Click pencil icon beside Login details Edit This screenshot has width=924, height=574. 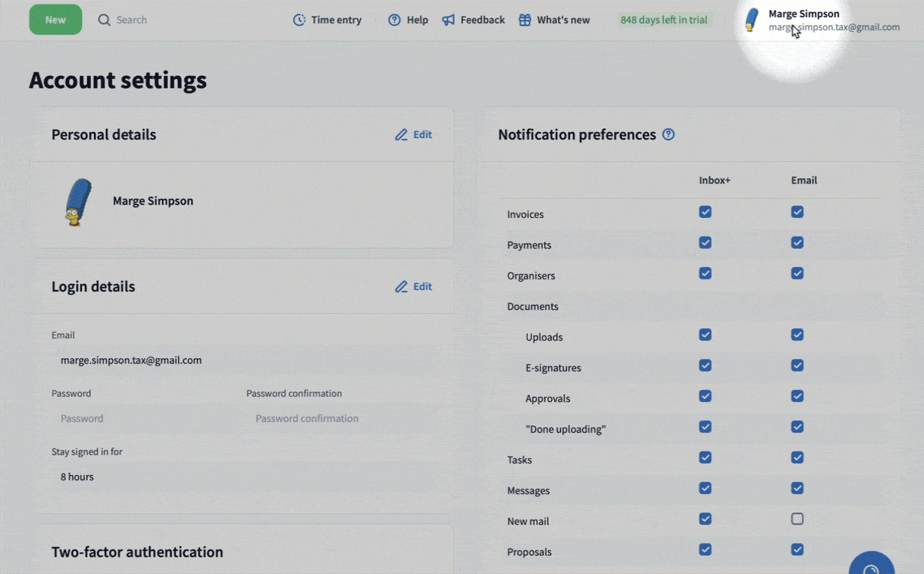click(x=401, y=287)
